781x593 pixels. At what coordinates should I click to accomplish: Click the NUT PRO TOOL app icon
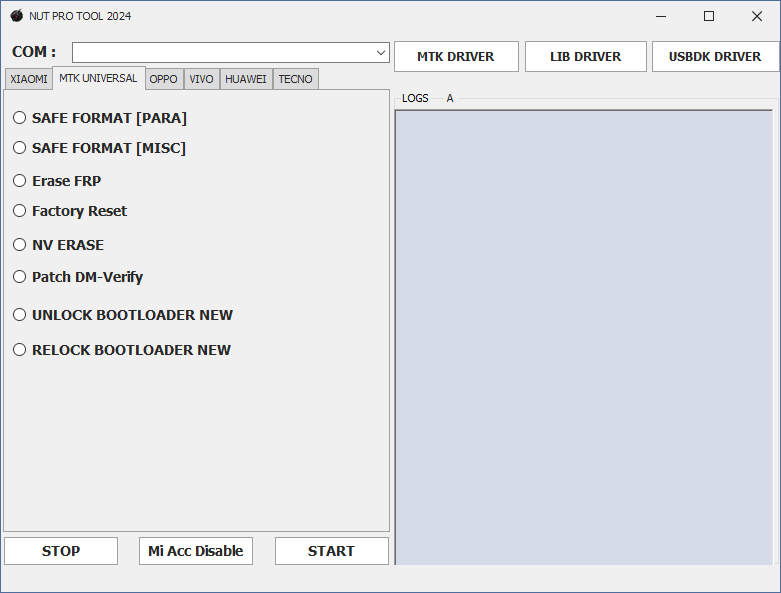tap(16, 16)
